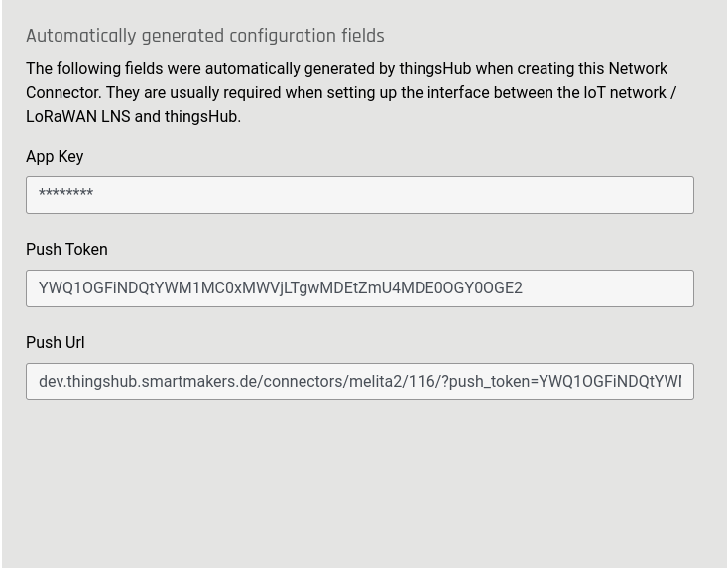The image size is (728, 568).
Task: Click the Push Token input field
Action: click(359, 288)
